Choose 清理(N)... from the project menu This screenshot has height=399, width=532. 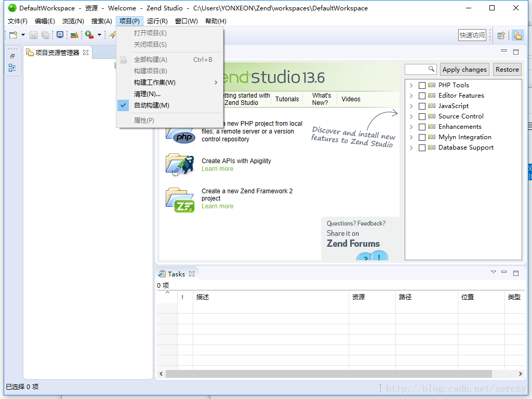click(x=170, y=94)
